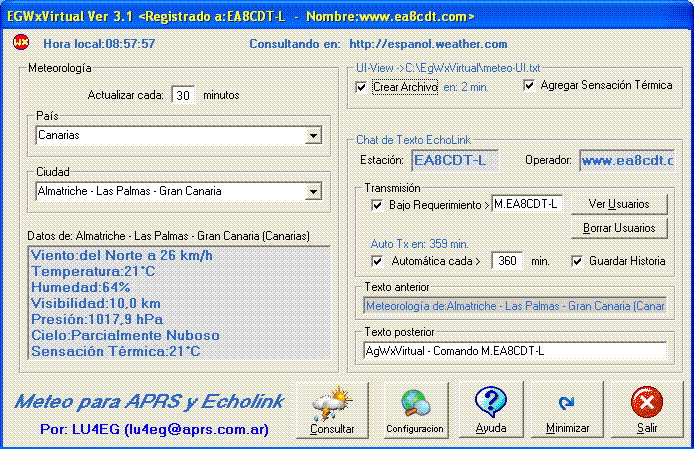694x449 pixels.
Task: Click the Operador www.ea8cdt field
Action: coord(627,160)
